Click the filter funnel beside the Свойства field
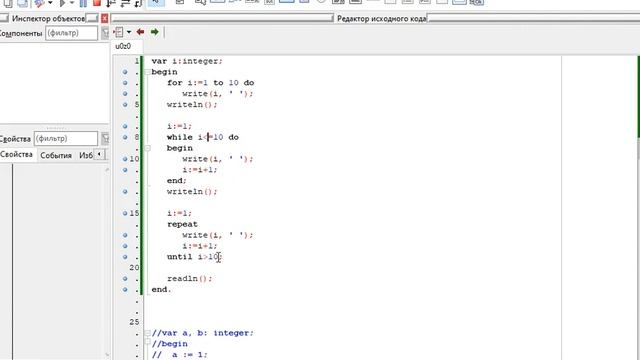The width and height of the screenshot is (640, 360). pos(105,139)
